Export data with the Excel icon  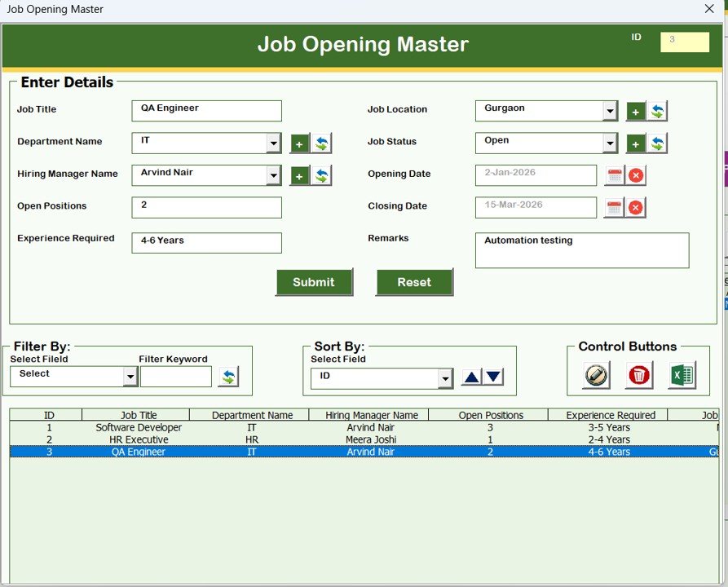pyautogui.click(x=682, y=375)
